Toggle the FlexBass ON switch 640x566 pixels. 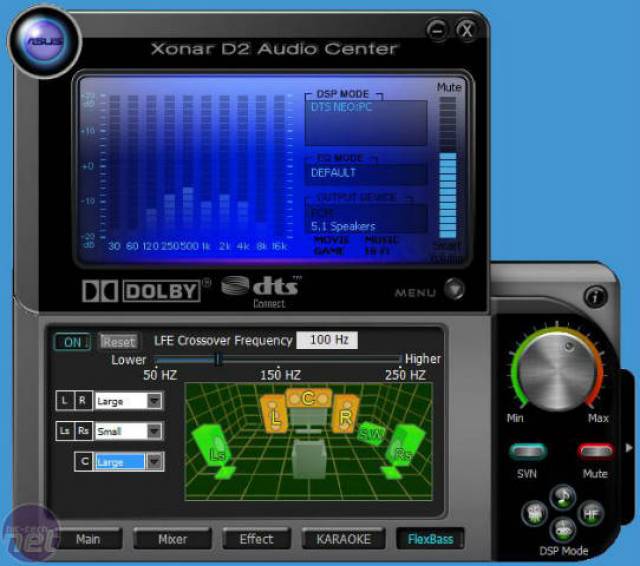pos(72,341)
